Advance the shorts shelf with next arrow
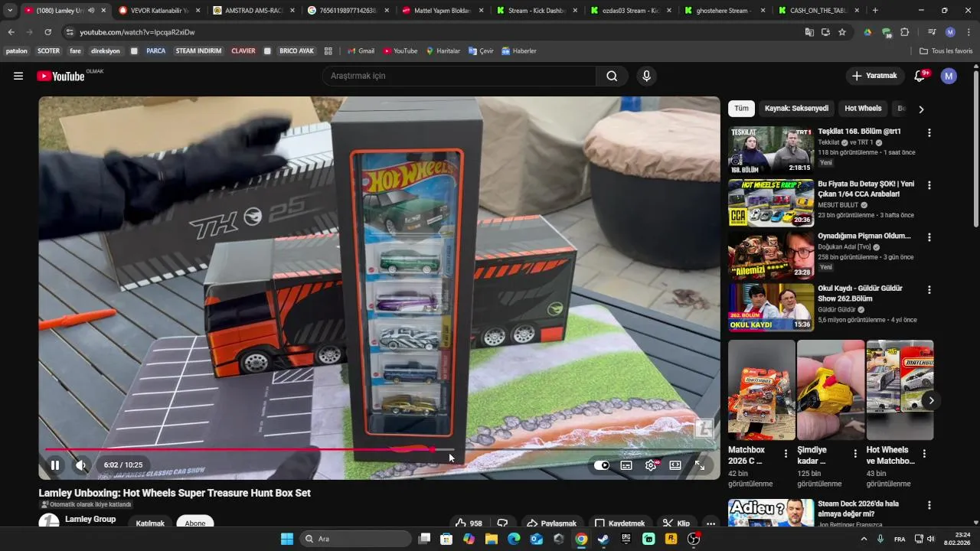This screenshot has height=551, width=980. tap(931, 400)
